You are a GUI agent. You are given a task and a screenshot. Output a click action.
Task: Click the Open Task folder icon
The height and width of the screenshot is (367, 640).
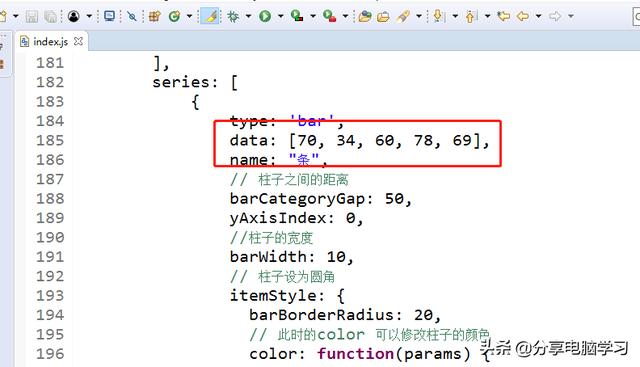point(383,17)
